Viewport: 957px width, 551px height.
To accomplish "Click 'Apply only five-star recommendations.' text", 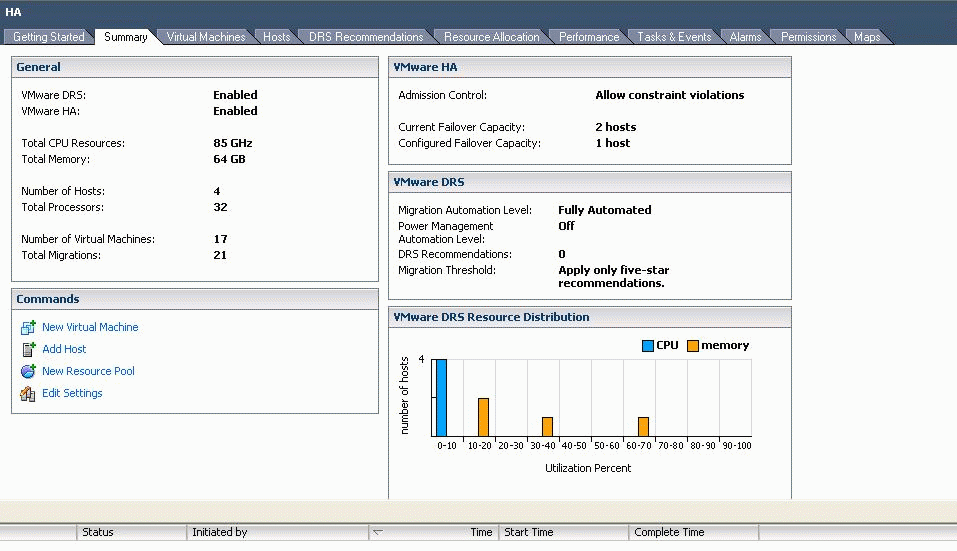I will click(613, 276).
